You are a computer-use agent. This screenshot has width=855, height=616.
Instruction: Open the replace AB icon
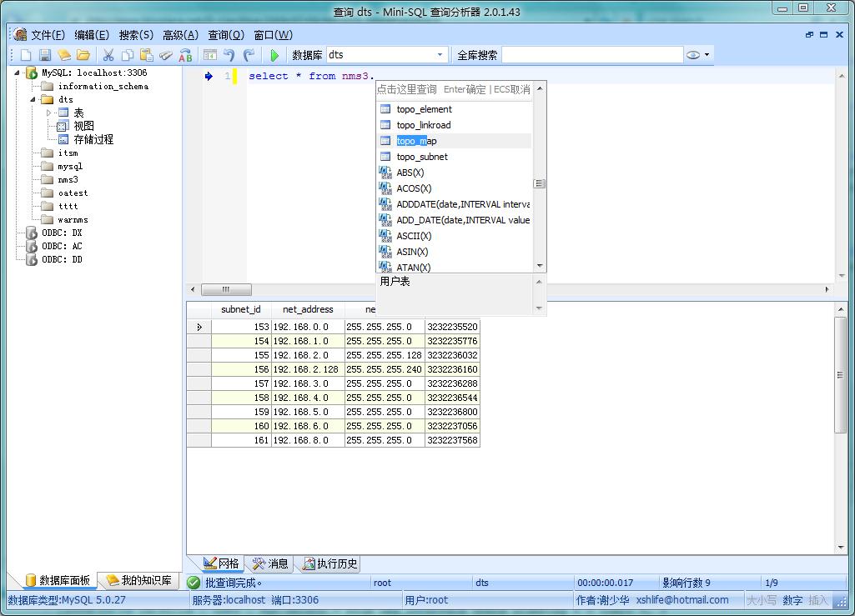coord(185,55)
